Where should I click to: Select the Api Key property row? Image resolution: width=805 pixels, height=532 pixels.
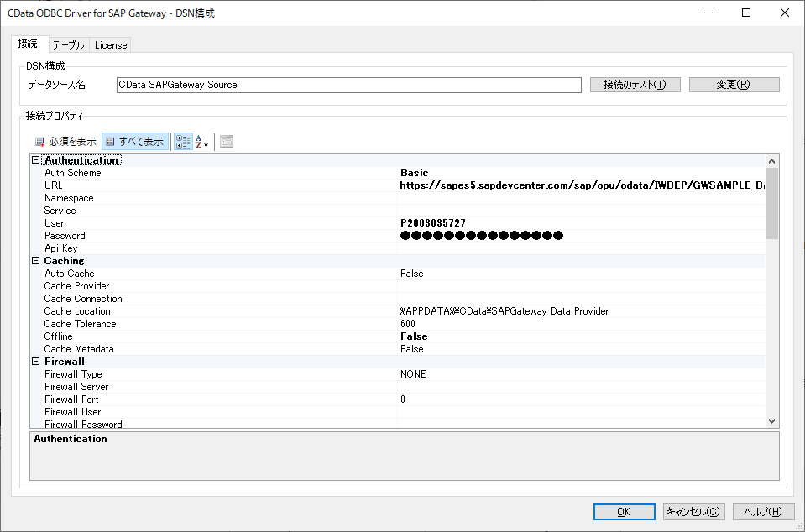404,248
